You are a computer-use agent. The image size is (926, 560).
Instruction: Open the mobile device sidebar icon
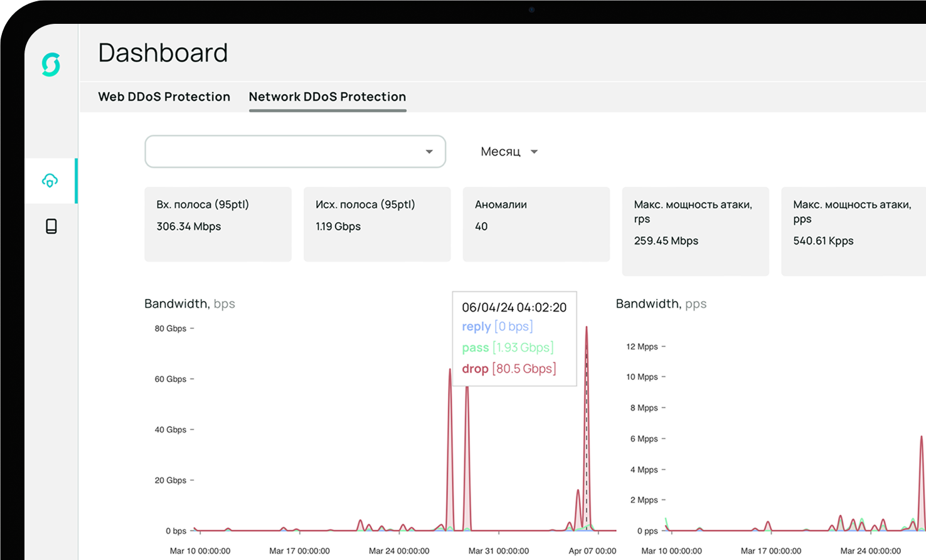click(x=51, y=226)
